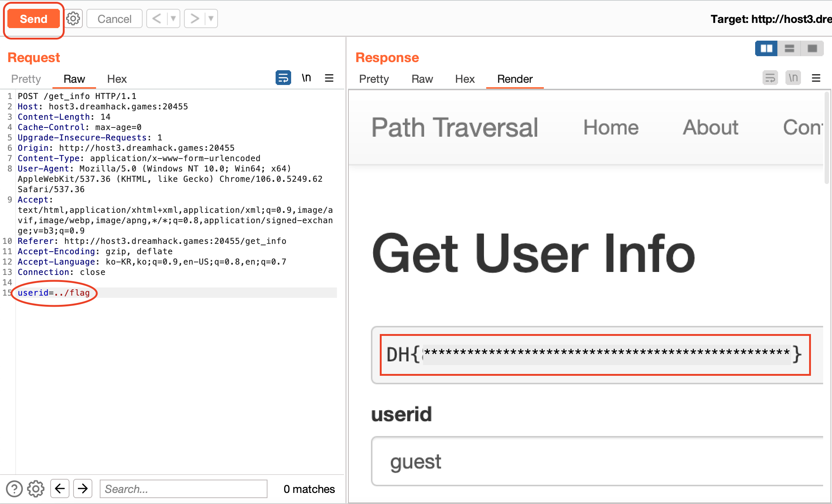Expand the back history dropdown arrow

pos(173,18)
